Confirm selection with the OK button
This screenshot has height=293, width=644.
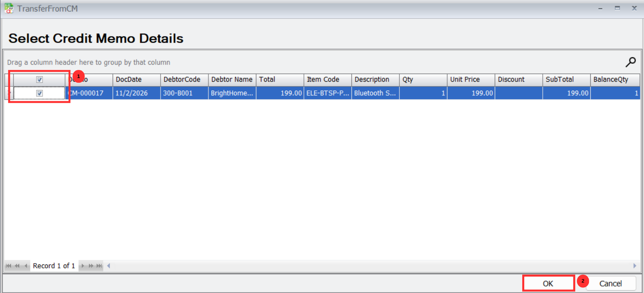click(548, 284)
